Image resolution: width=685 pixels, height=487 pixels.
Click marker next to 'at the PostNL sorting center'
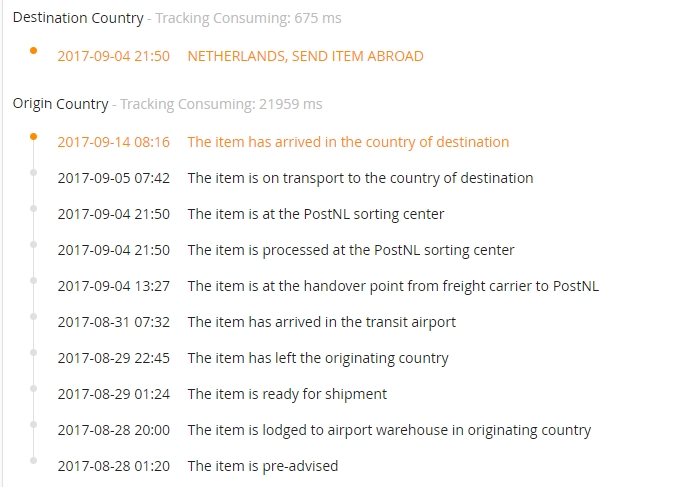click(33, 208)
